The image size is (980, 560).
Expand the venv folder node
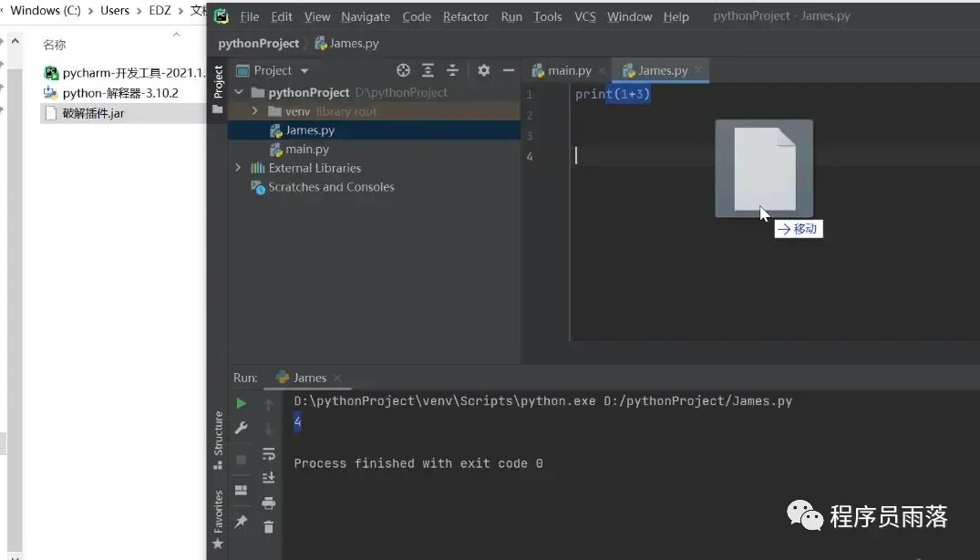coord(254,111)
